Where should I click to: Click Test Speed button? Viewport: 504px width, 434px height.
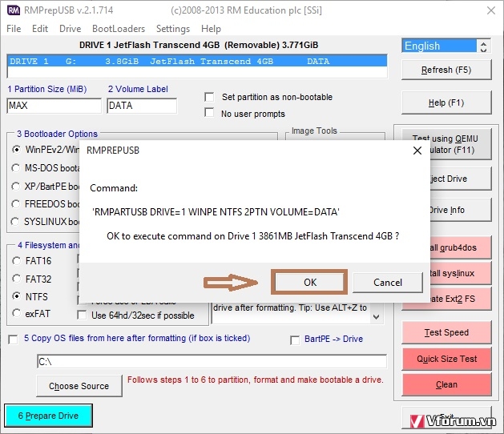click(446, 332)
